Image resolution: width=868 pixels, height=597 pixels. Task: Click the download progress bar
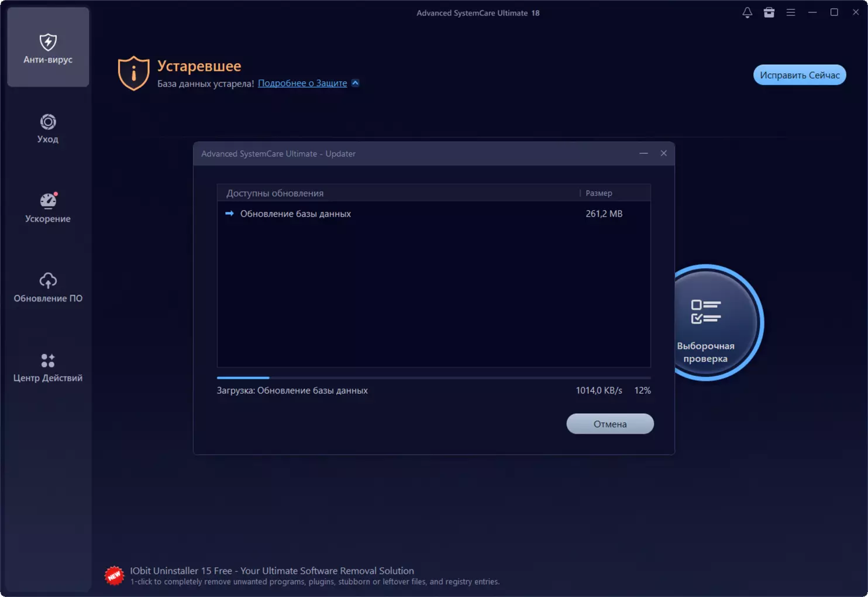pos(433,378)
